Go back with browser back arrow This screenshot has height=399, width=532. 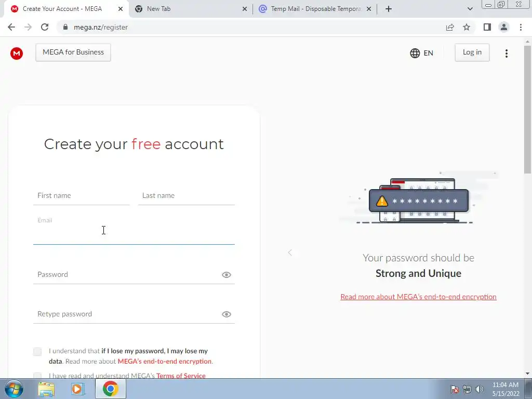point(11,27)
